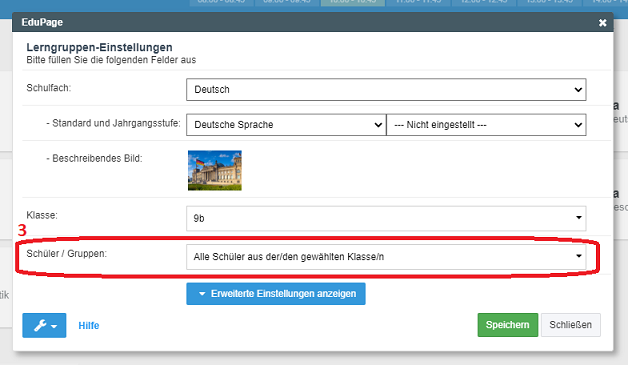Click the Reichstag descriptive image thumbnail

[x=215, y=170]
